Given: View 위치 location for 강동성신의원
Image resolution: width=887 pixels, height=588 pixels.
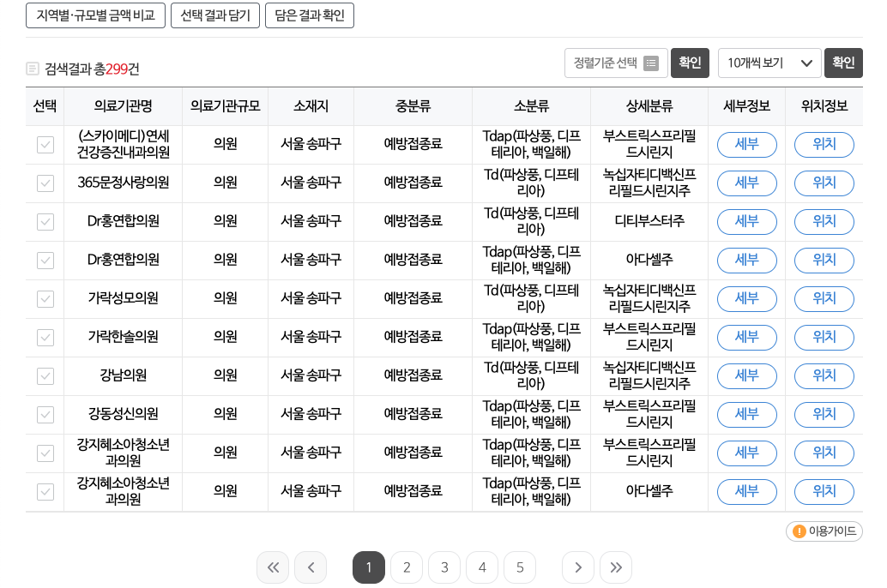Looking at the screenshot, I should (x=824, y=414).
